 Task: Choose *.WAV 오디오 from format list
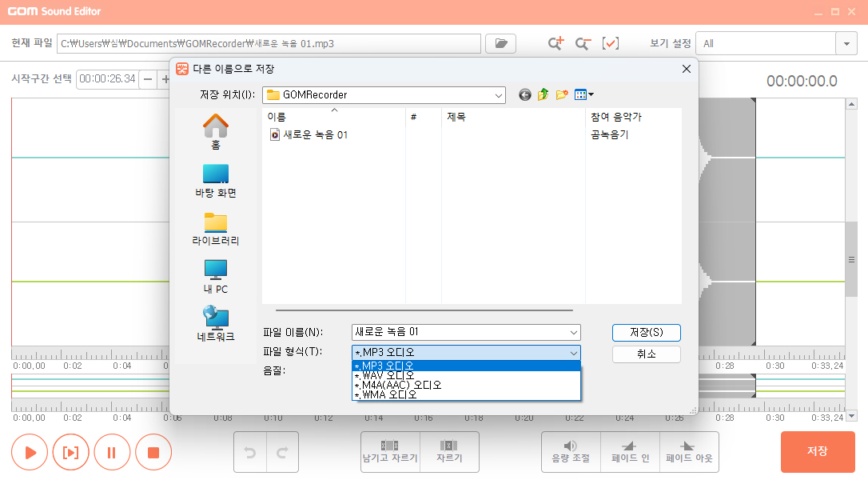(466, 375)
